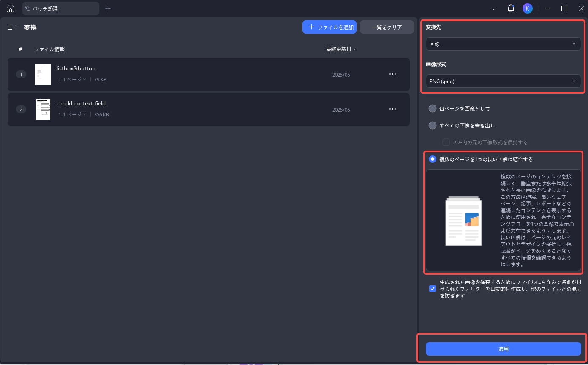Viewport: 588px width, 365px height.
Task: Click the ファイル情報 column header
Action: (x=49, y=49)
